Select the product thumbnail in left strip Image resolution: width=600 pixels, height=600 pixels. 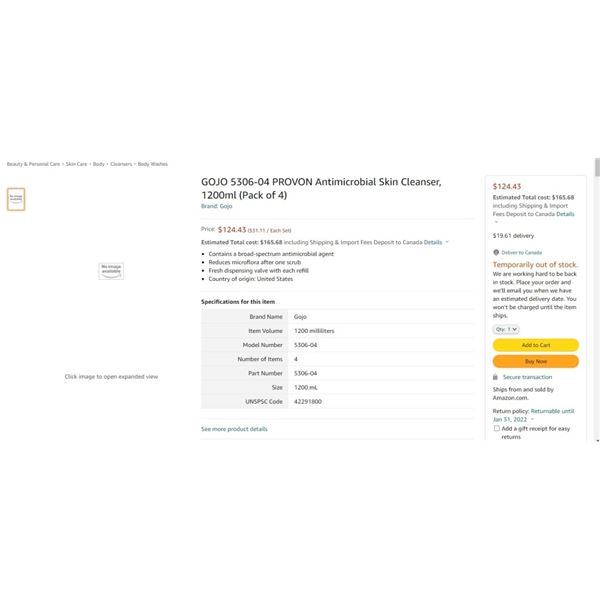click(x=16, y=199)
